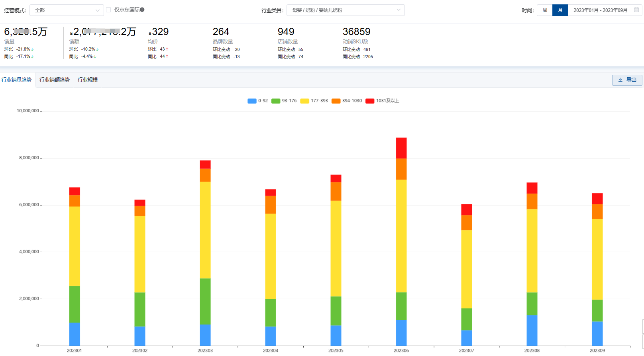This screenshot has width=644, height=356.
Task: Switch time granularity to 周
Action: point(545,10)
